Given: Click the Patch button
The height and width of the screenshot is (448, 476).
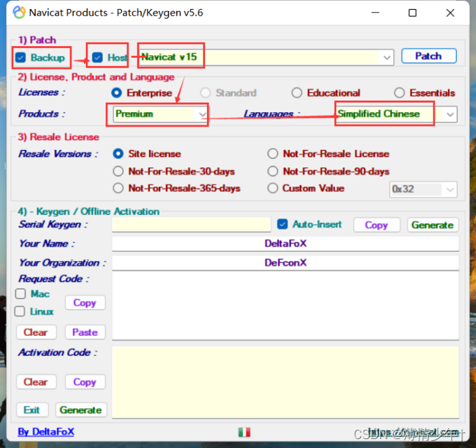Looking at the screenshot, I should [x=429, y=56].
